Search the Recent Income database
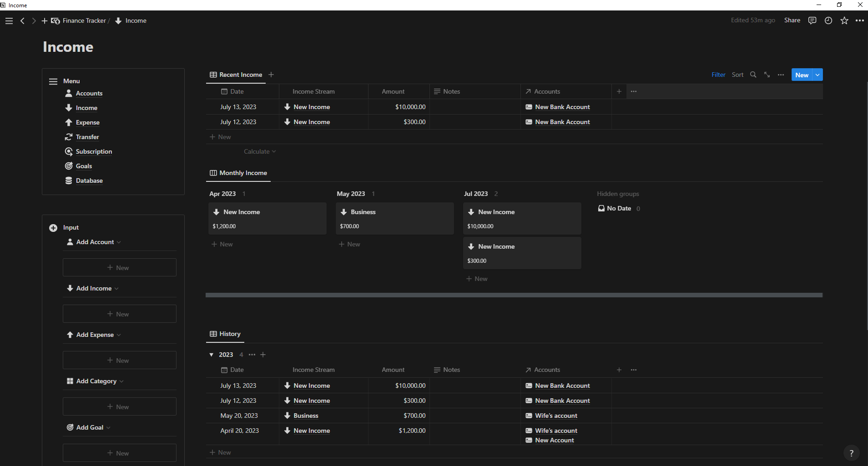This screenshot has height=466, width=868. (753, 75)
